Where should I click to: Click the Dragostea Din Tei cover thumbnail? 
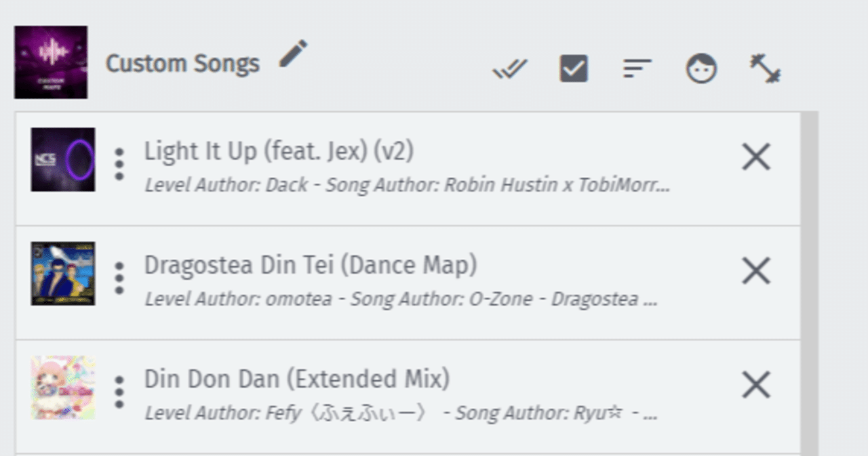pos(63,274)
